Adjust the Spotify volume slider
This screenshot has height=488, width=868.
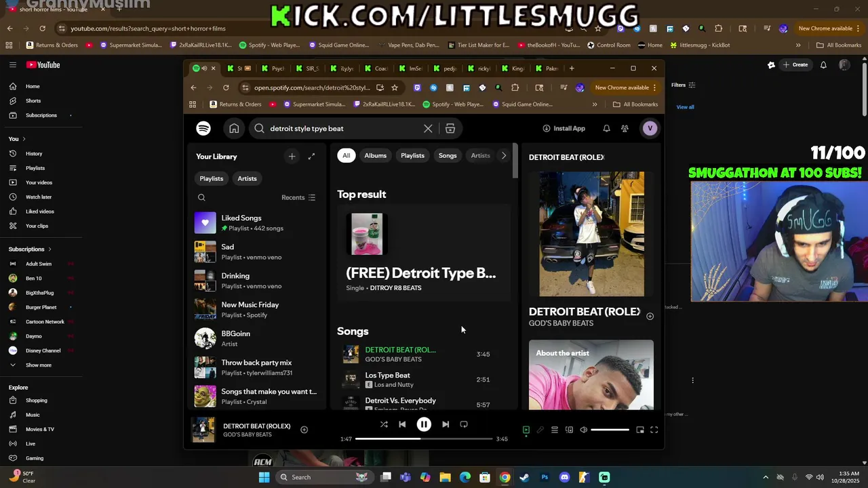click(610, 430)
